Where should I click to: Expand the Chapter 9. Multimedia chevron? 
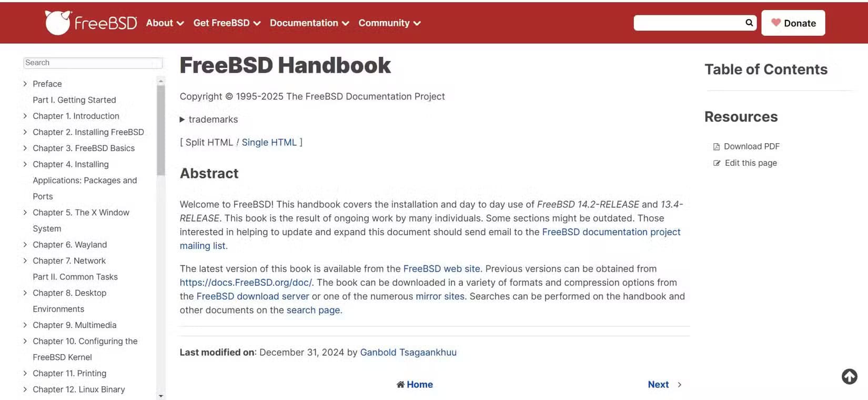pyautogui.click(x=25, y=325)
